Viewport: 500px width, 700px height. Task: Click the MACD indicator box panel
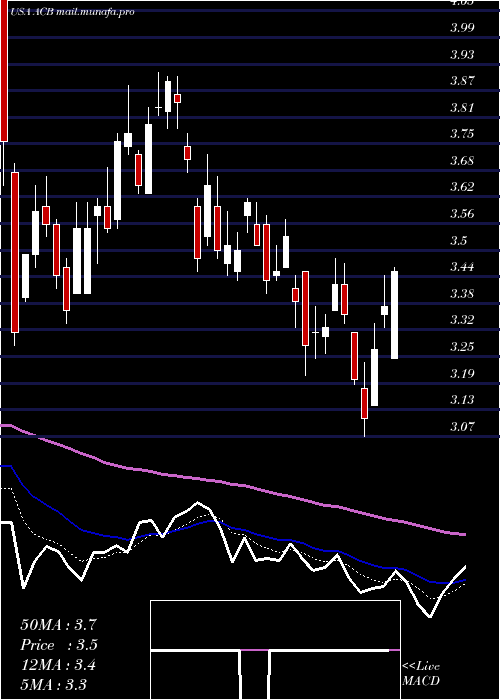click(x=275, y=650)
